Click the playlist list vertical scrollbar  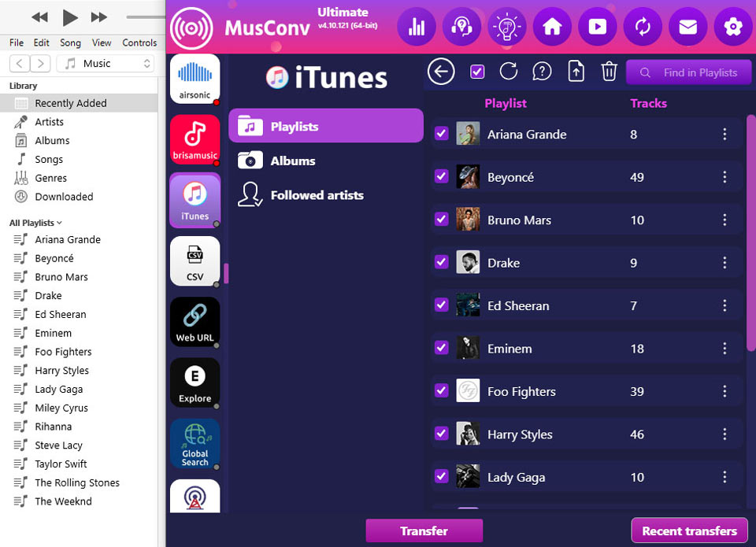click(x=750, y=233)
